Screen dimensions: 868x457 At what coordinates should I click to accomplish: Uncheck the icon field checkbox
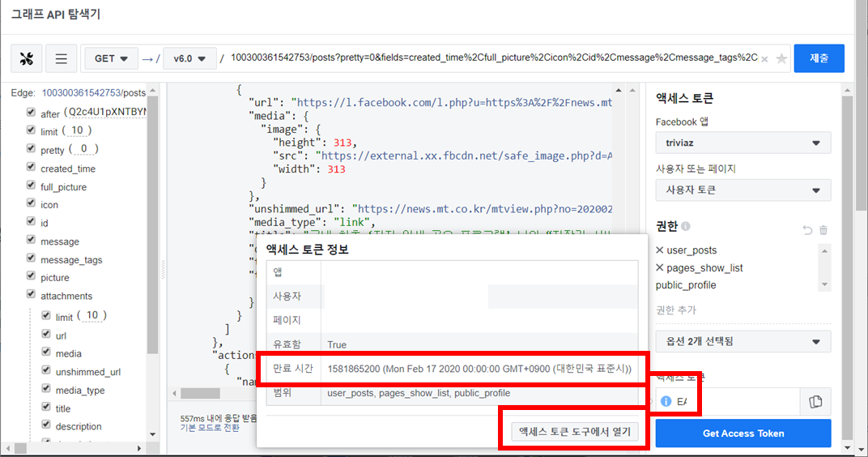tap(31, 203)
